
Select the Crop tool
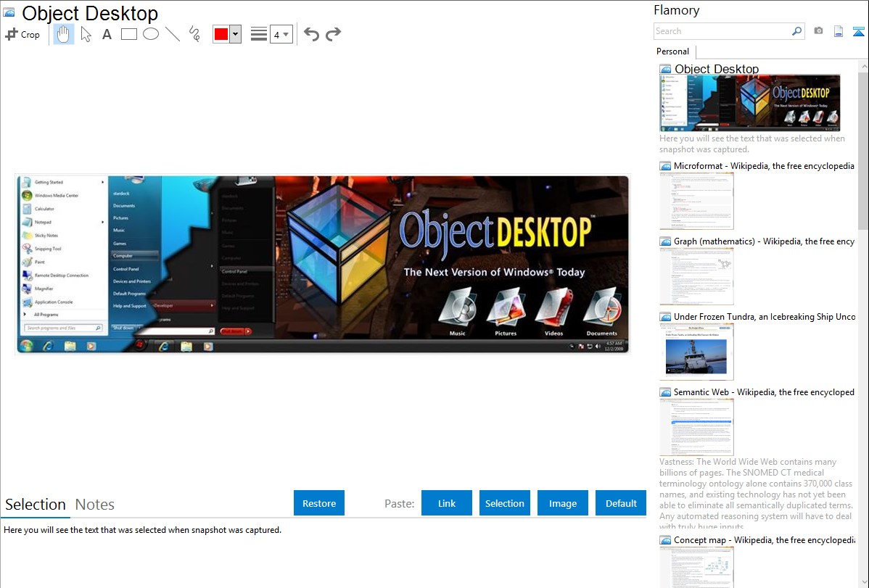(x=22, y=34)
